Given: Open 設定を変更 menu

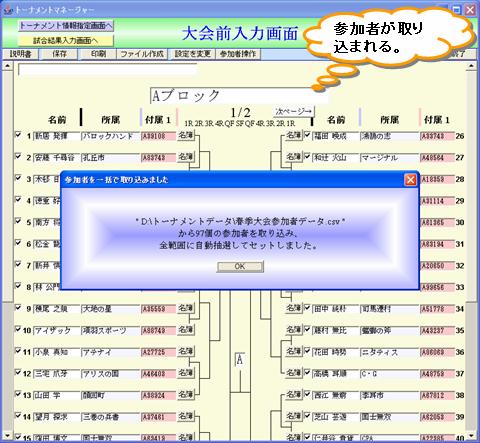Looking at the screenshot, I should tap(192, 54).
